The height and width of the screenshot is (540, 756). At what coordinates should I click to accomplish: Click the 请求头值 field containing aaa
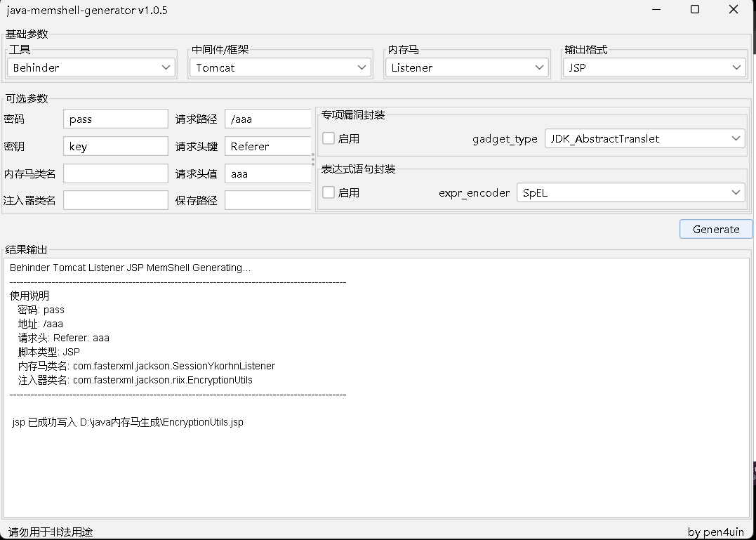click(x=267, y=173)
